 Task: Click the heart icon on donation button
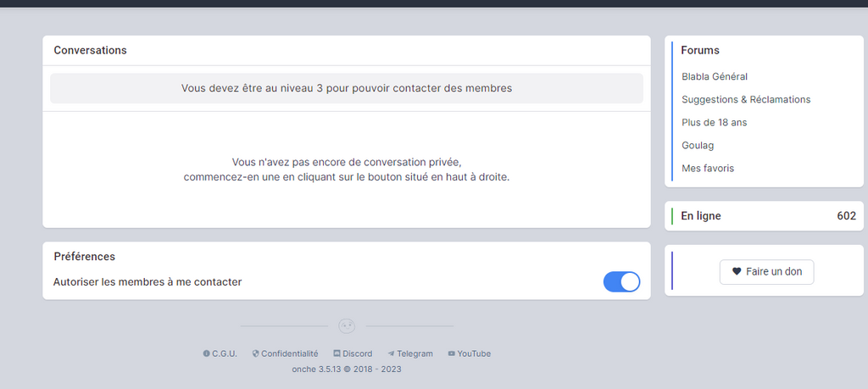(x=737, y=271)
